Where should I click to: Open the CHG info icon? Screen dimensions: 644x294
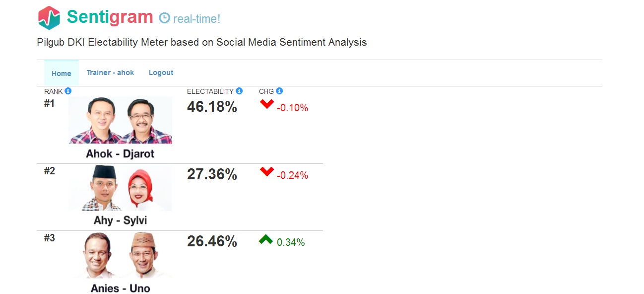(279, 91)
